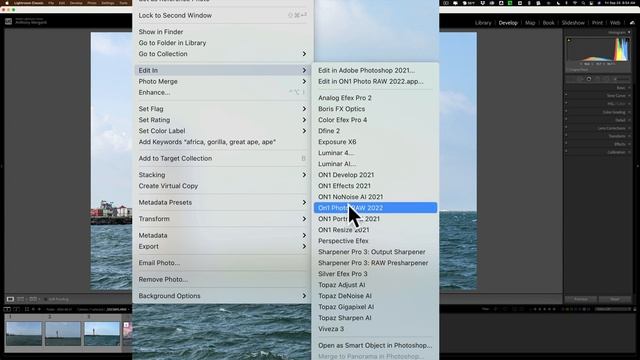The width and height of the screenshot is (640, 360).
Task: Select Topaz Adjust AI
Action: (341, 285)
